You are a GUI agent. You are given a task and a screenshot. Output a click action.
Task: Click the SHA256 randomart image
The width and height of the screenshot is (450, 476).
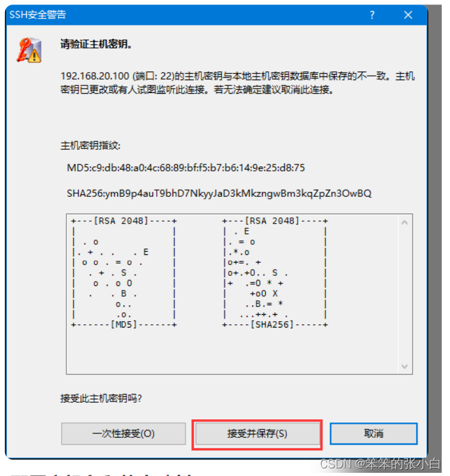click(x=275, y=273)
